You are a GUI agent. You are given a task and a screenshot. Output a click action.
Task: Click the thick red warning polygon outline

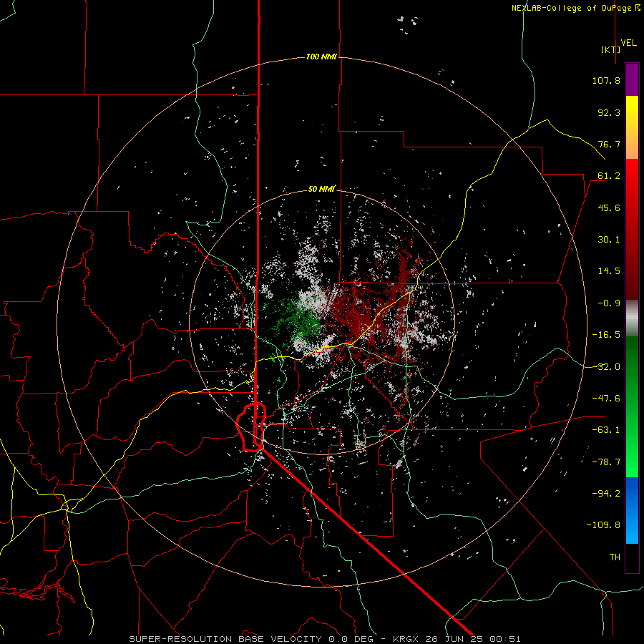click(251, 427)
